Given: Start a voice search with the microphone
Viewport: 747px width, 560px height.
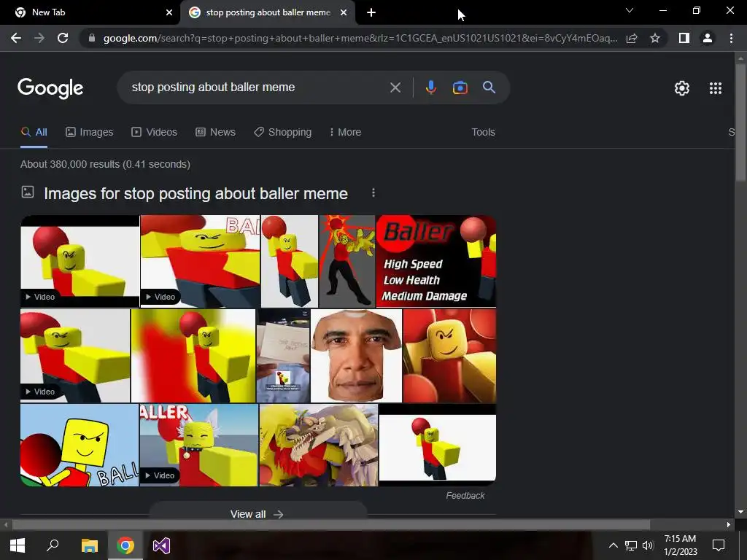Looking at the screenshot, I should (430, 87).
